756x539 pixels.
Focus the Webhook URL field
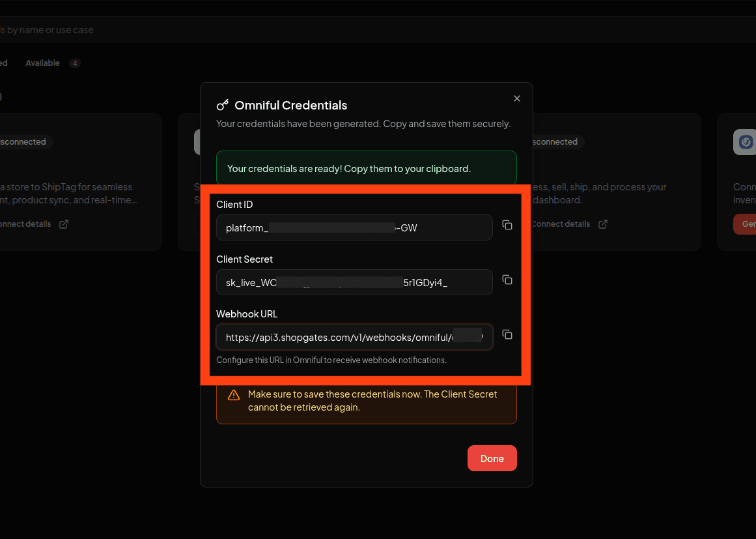pos(354,337)
